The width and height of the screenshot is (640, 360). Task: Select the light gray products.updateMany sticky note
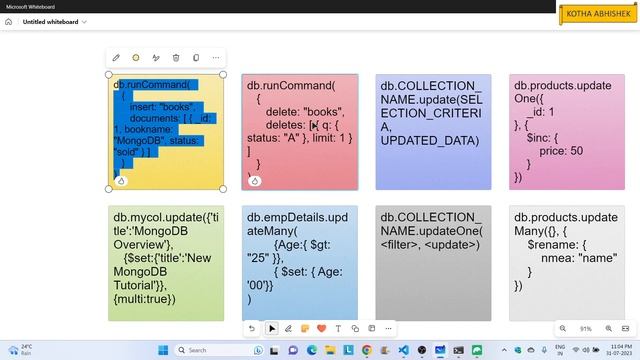coord(567,263)
